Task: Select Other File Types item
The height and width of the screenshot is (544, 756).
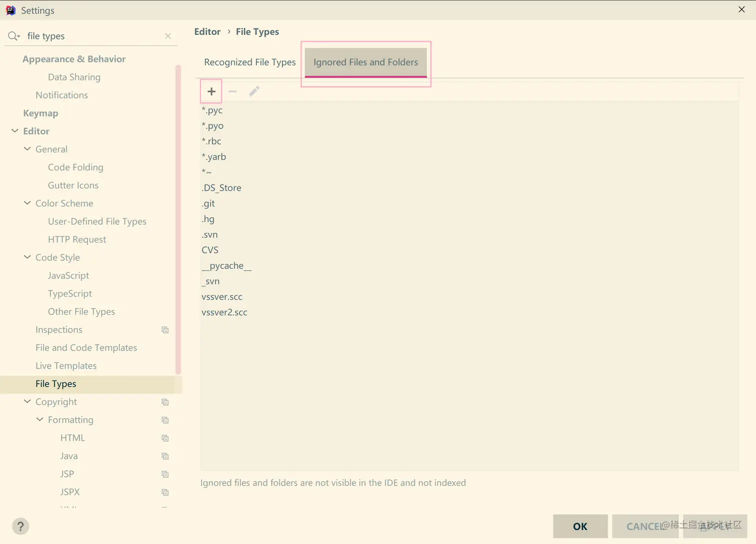Action: (x=81, y=311)
